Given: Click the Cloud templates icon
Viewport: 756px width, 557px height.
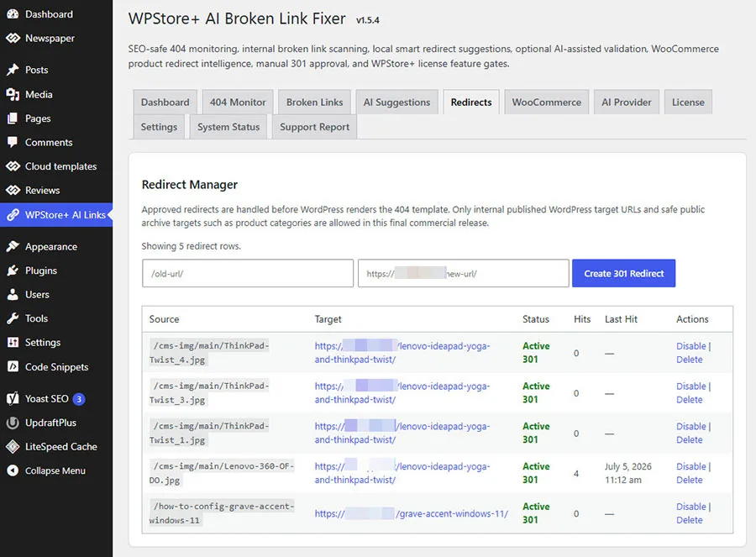Looking at the screenshot, I should pyautogui.click(x=13, y=166).
